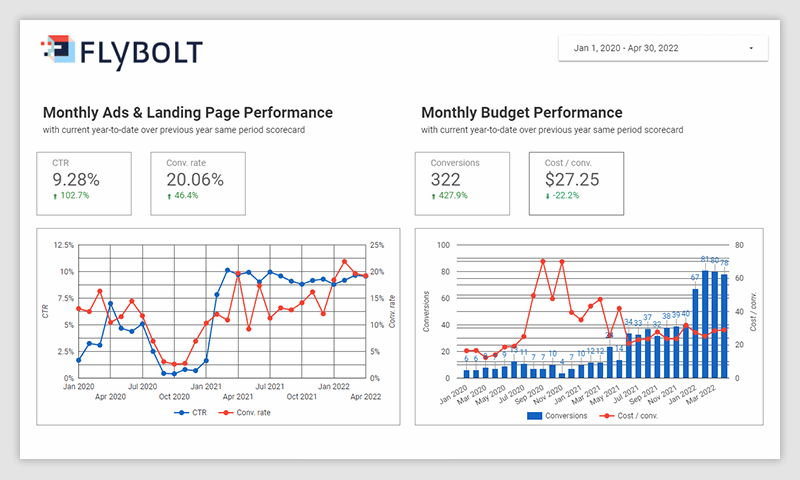
Task: Click the Monthly Budget Performance heading
Action: coord(521,112)
